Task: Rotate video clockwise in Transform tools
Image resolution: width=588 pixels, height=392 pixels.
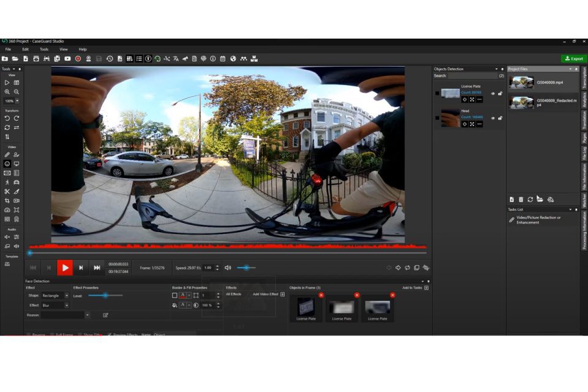Action: (x=17, y=118)
